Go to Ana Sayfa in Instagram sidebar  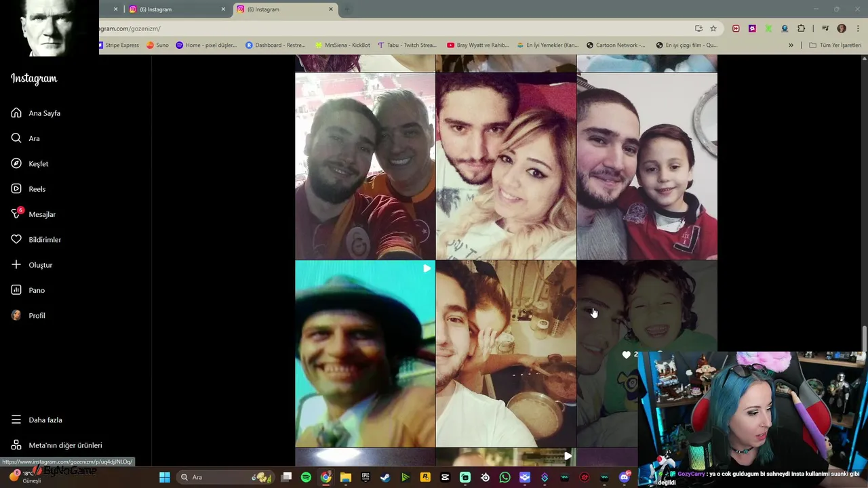36,113
